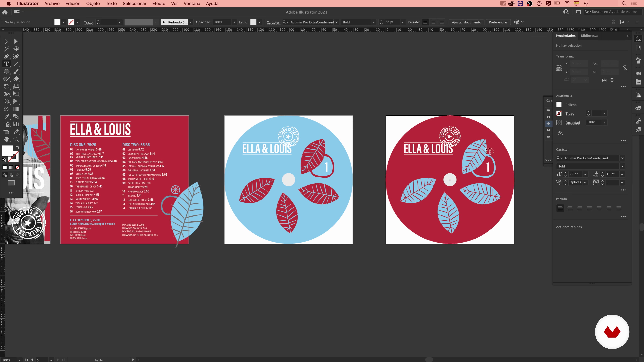Switch to Bibliotecas tab
The height and width of the screenshot is (362, 644).
(589, 36)
